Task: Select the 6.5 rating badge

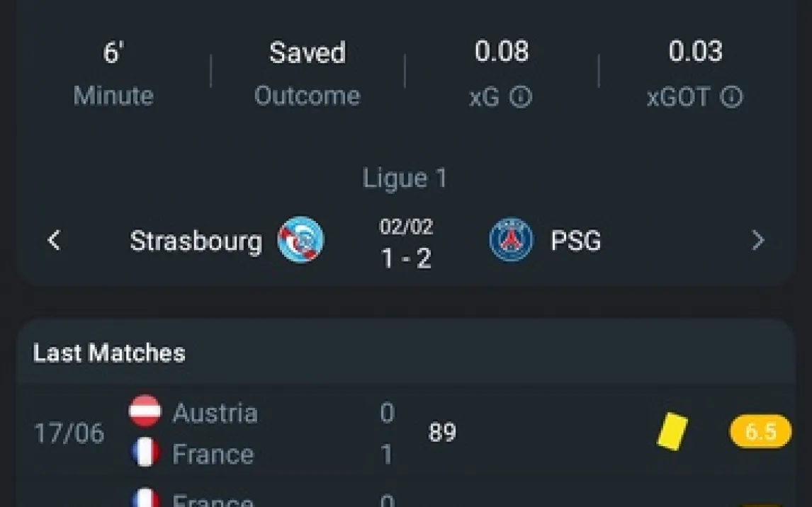Action: click(x=760, y=431)
